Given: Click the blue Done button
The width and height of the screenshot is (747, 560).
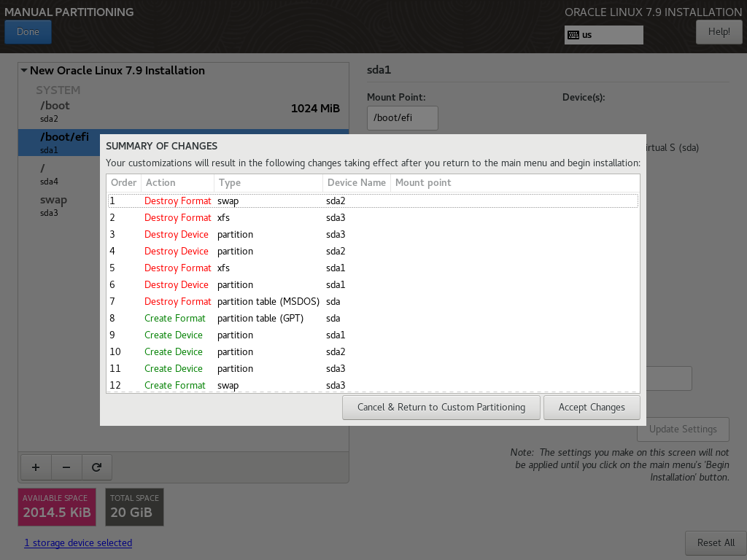Looking at the screenshot, I should (x=28, y=32).
